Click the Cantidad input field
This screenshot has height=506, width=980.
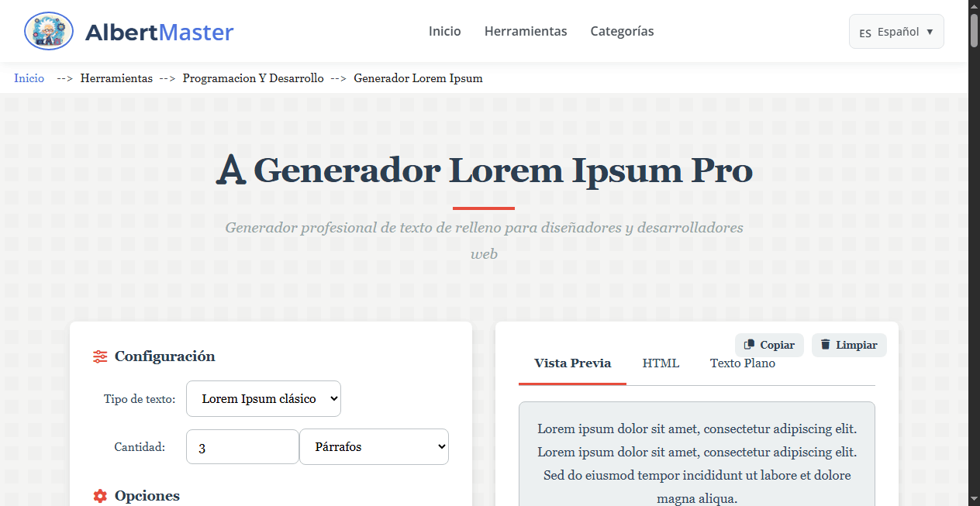pos(242,446)
